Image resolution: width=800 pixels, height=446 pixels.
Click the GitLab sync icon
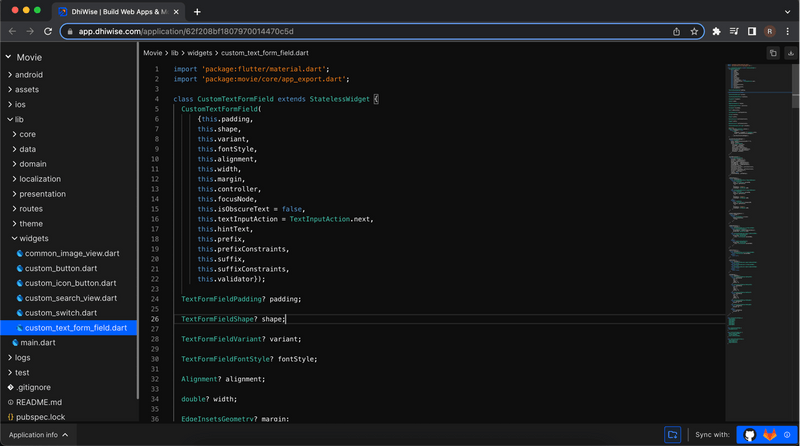pos(770,435)
